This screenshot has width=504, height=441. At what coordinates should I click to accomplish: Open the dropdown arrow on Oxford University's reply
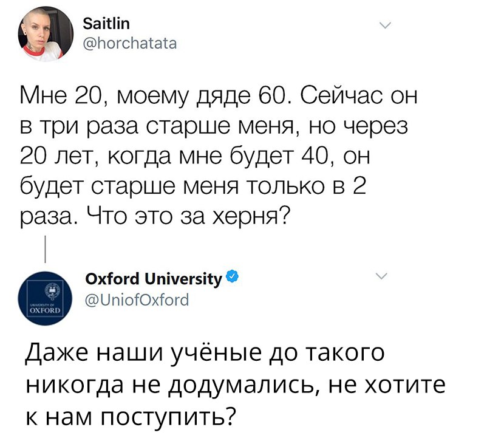pos(382,275)
